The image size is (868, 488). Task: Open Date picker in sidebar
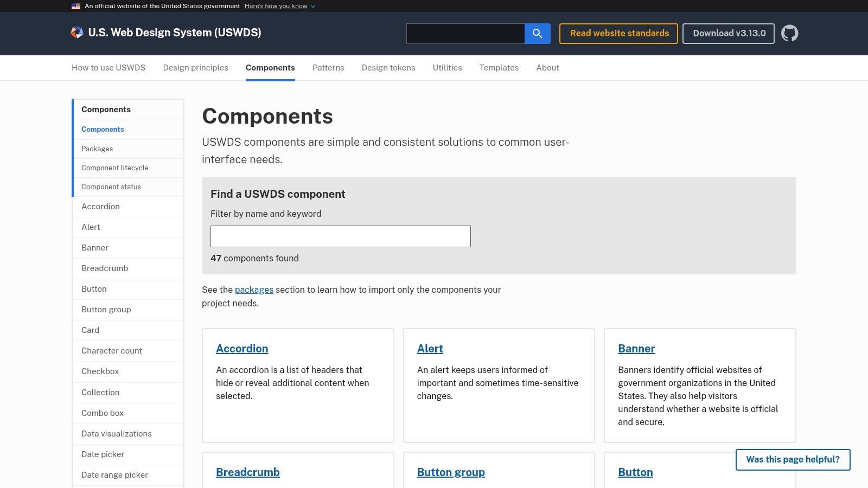[x=128, y=454]
